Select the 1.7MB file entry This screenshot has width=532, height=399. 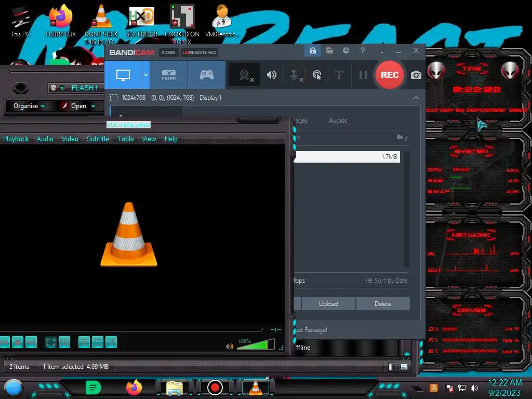pos(348,157)
